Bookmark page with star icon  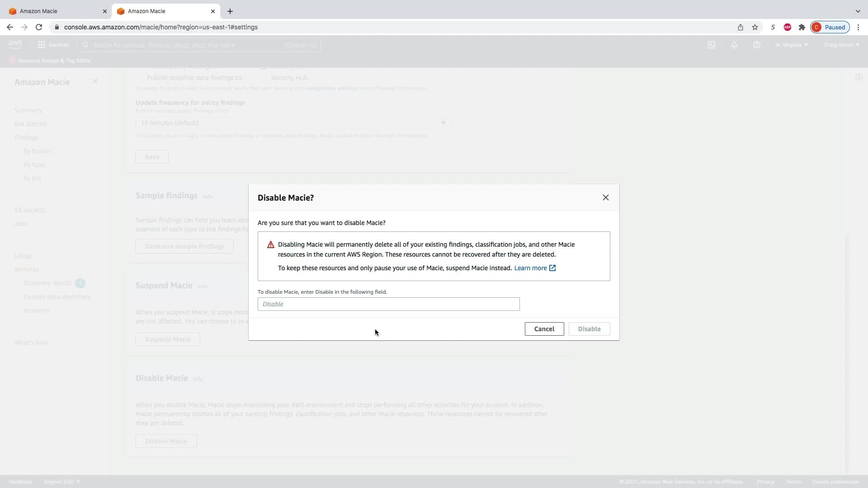tap(755, 27)
